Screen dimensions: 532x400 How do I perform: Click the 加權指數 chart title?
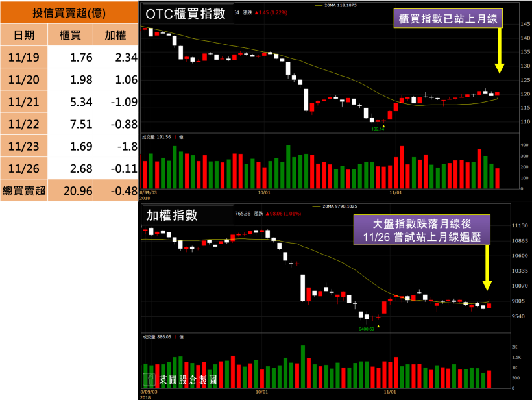[172, 216]
